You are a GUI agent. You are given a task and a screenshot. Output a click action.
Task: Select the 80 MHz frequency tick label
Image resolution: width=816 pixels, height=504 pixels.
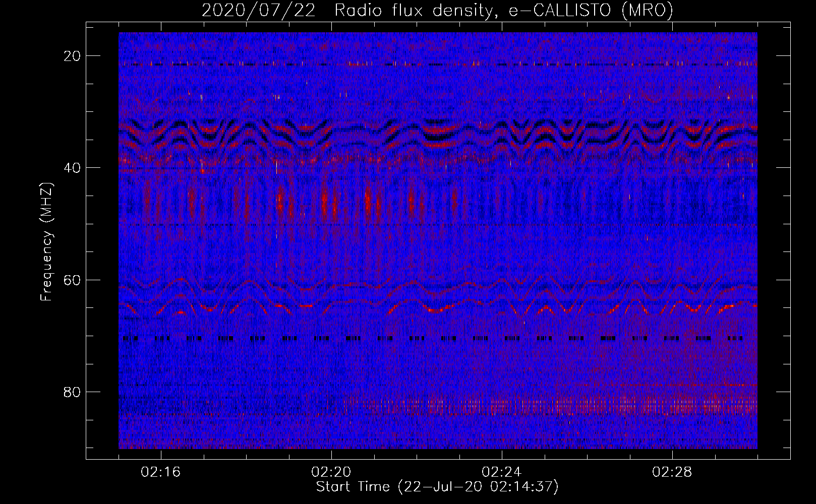point(73,392)
